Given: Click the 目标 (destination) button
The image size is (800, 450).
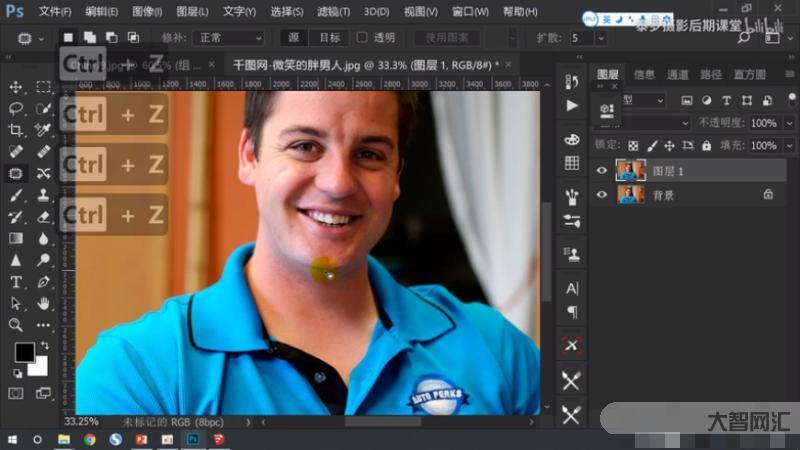Looking at the screenshot, I should pyautogui.click(x=328, y=37).
